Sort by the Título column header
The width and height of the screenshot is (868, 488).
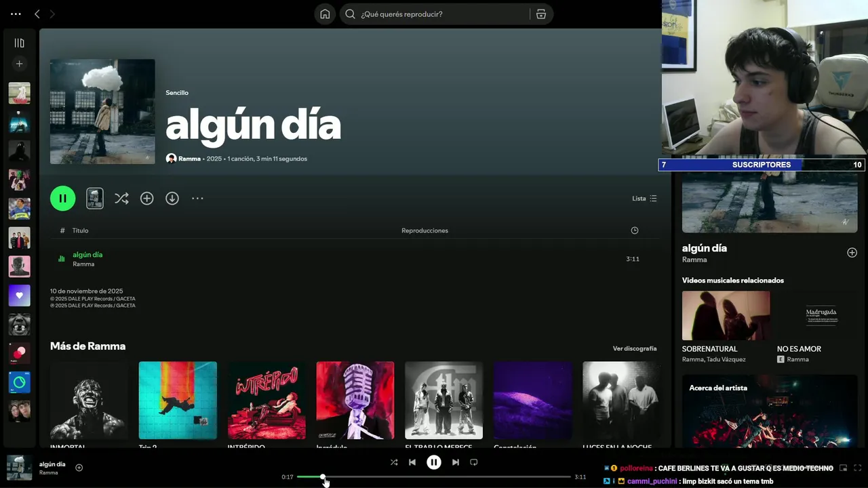click(80, 230)
